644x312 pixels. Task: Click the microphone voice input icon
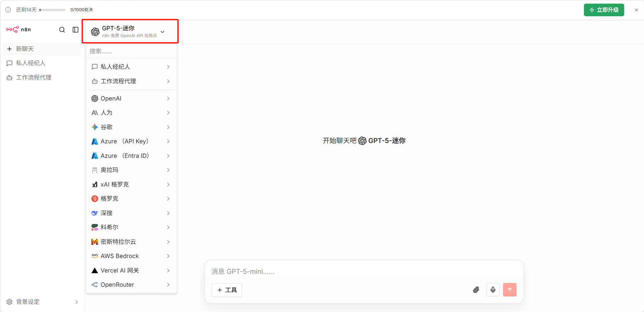[493, 290]
